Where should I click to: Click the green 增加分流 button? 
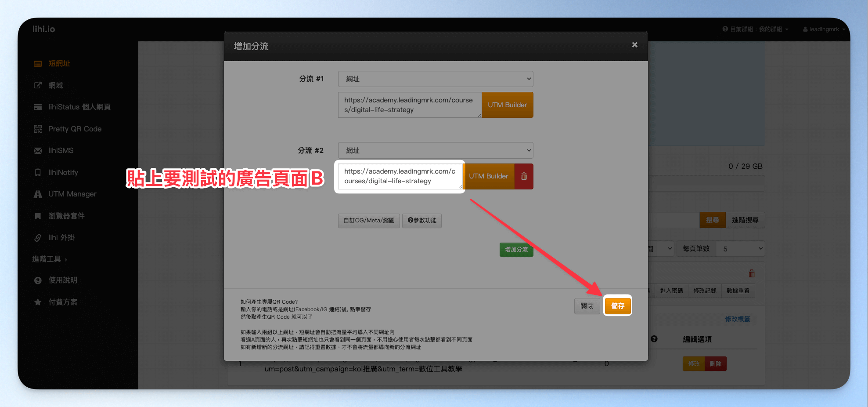516,250
